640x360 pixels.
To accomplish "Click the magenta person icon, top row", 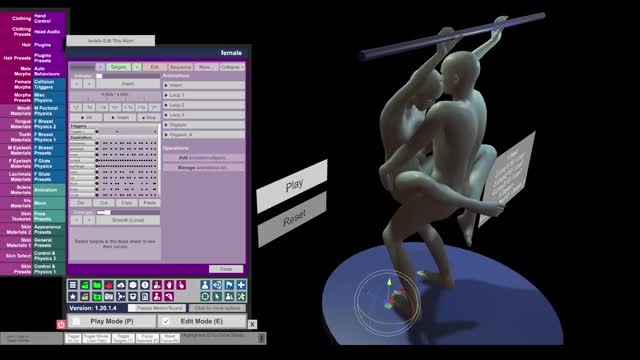I will [x=157, y=285].
